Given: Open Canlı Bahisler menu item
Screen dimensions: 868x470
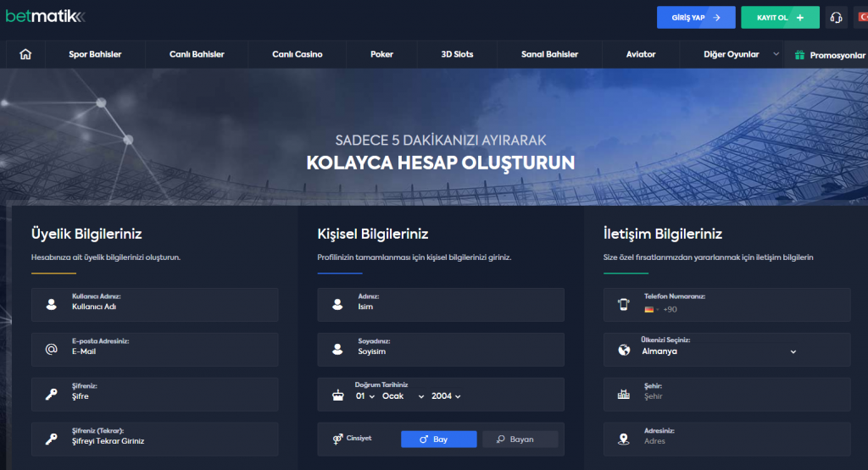Looking at the screenshot, I should coord(197,54).
